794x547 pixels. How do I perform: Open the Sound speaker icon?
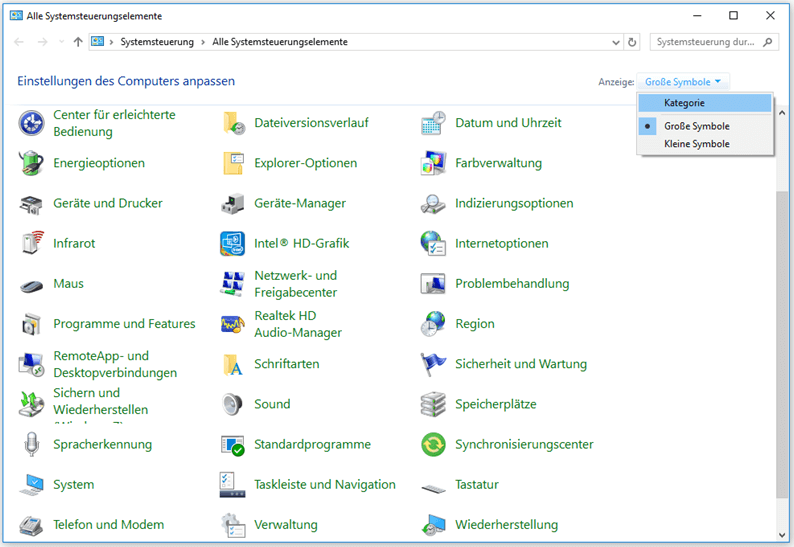(x=233, y=404)
